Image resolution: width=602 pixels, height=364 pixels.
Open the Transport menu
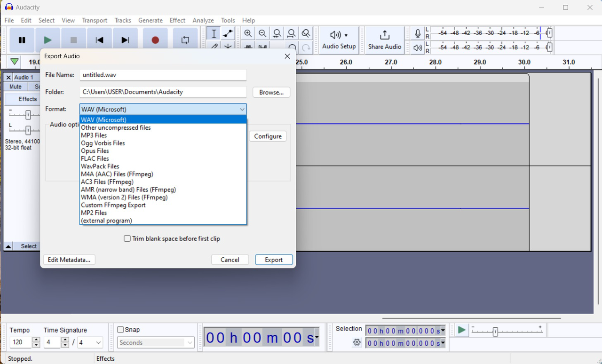95,20
